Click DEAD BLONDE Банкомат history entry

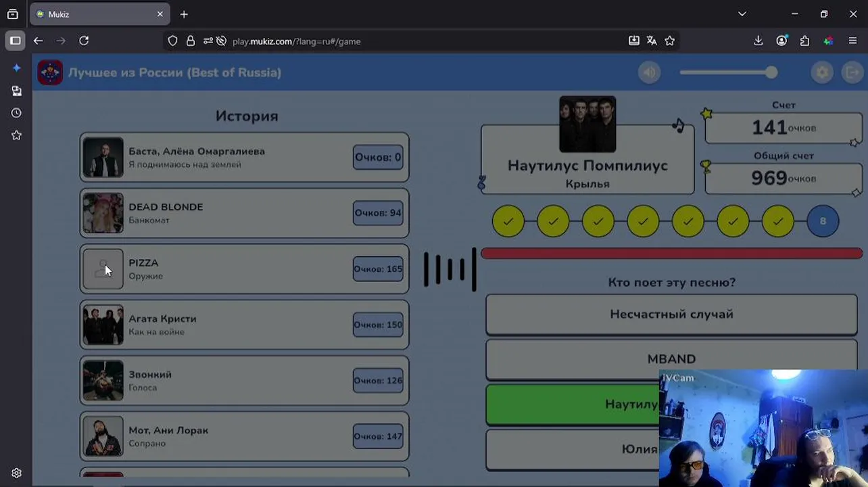tap(245, 213)
